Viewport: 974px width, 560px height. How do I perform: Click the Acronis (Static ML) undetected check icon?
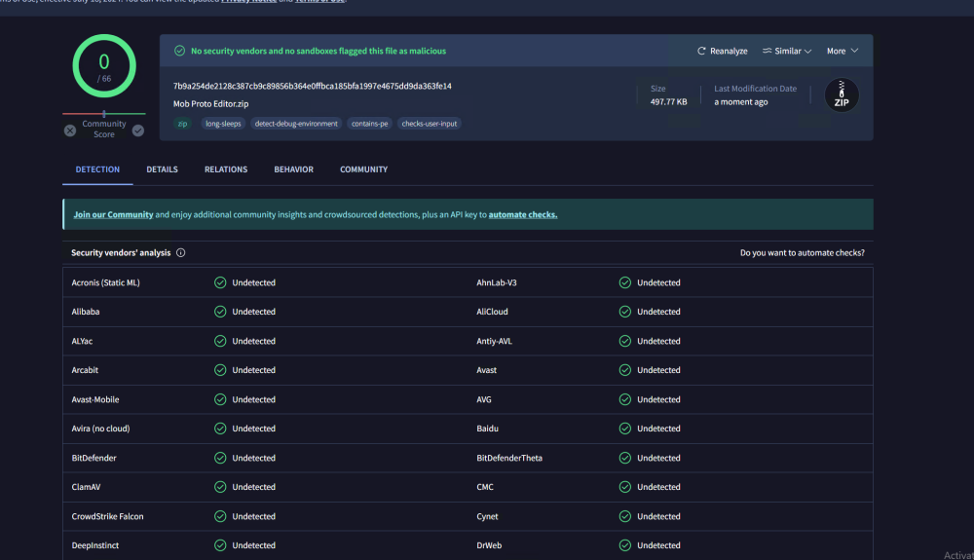point(220,282)
